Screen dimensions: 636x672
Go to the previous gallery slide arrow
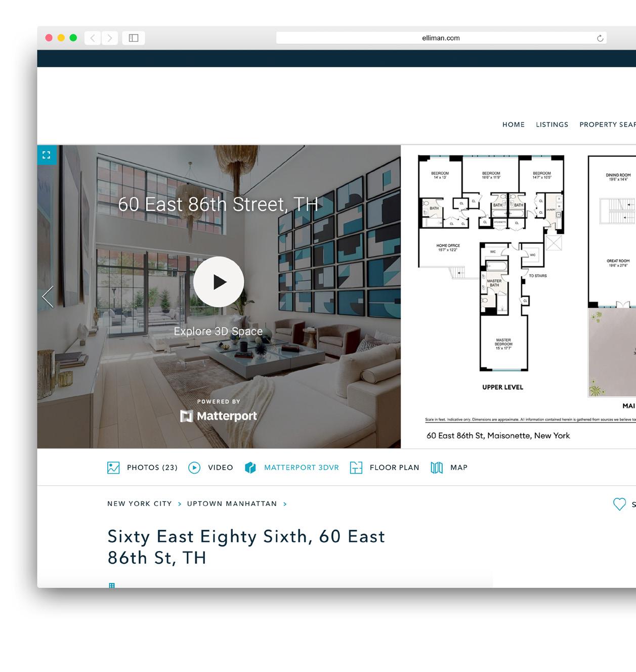click(48, 297)
